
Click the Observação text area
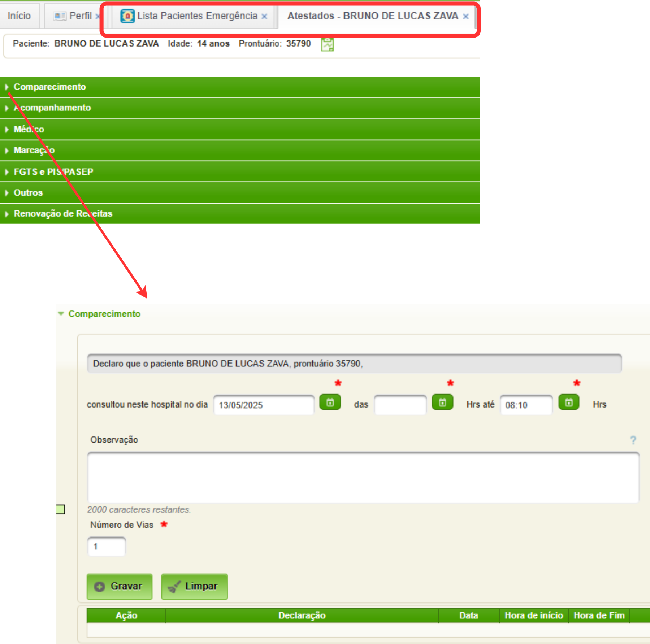pos(363,477)
